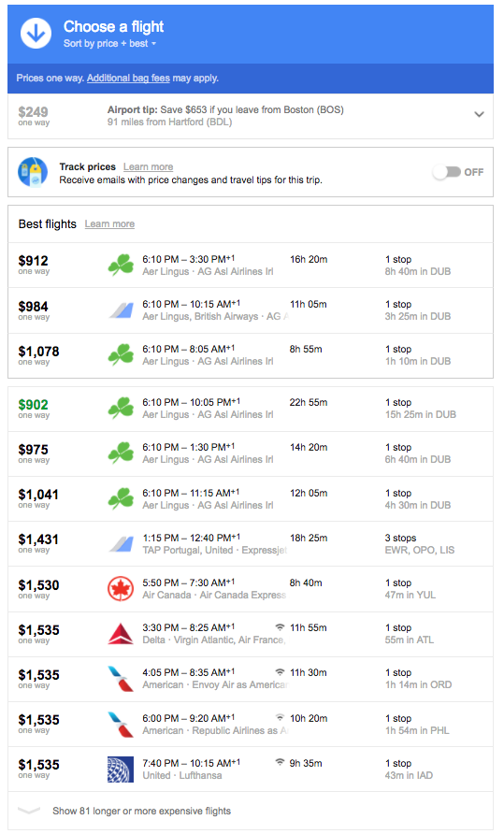Turn on the Track prices toggle
This screenshot has width=504, height=834.
click(x=447, y=172)
